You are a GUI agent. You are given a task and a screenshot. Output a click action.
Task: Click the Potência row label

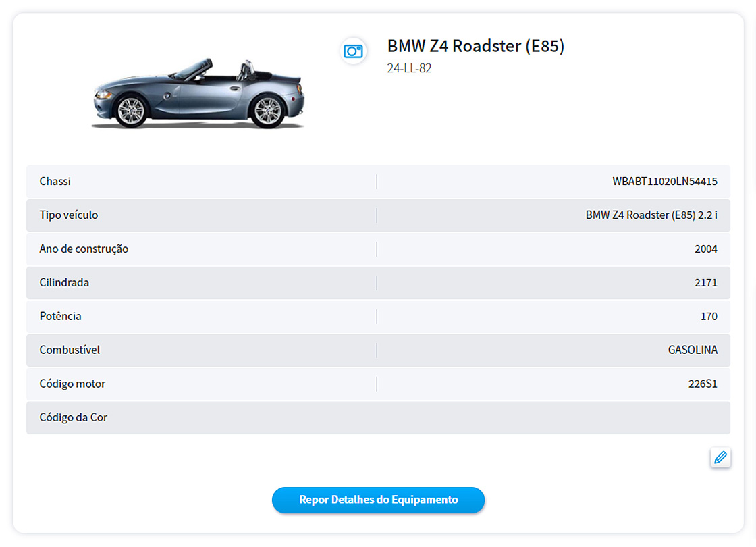[x=60, y=316]
